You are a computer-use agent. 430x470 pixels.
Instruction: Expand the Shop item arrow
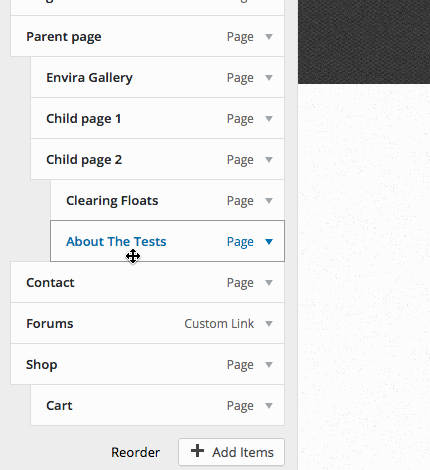269,364
